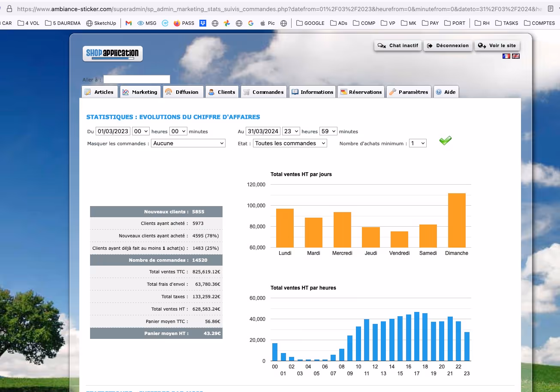Image resolution: width=560 pixels, height=392 pixels.
Task: Click the Dimanche bar in daily sales chart
Action: click(457, 220)
